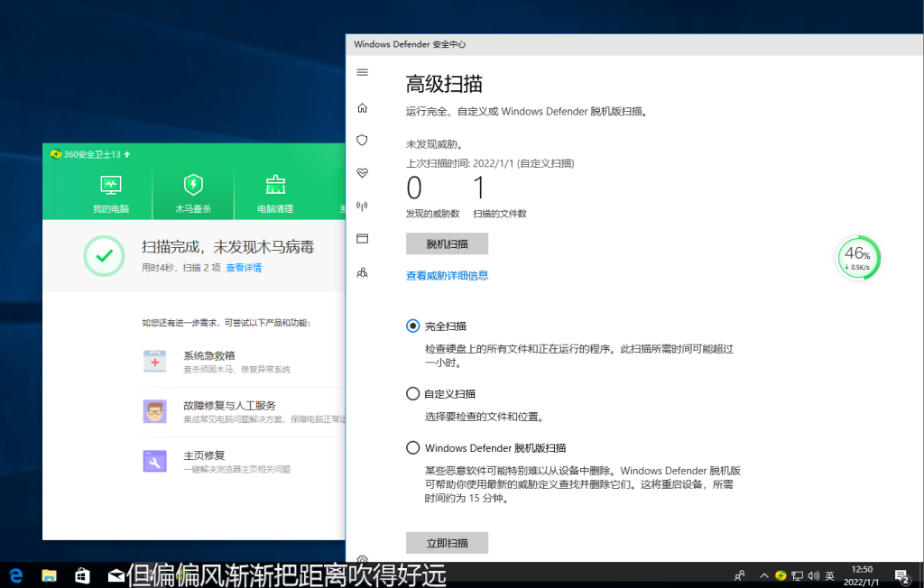The width and height of the screenshot is (924, 588).
Task: Click the 主页修复 title text
Action: tap(204, 455)
